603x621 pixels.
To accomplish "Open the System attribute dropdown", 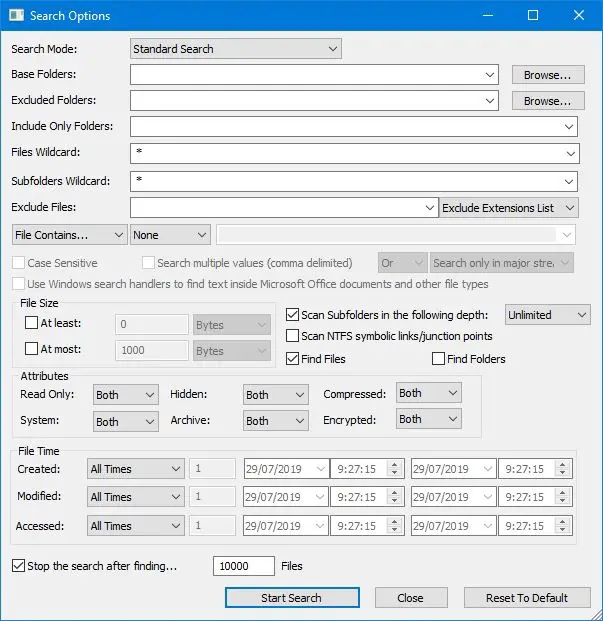I will pos(126,421).
